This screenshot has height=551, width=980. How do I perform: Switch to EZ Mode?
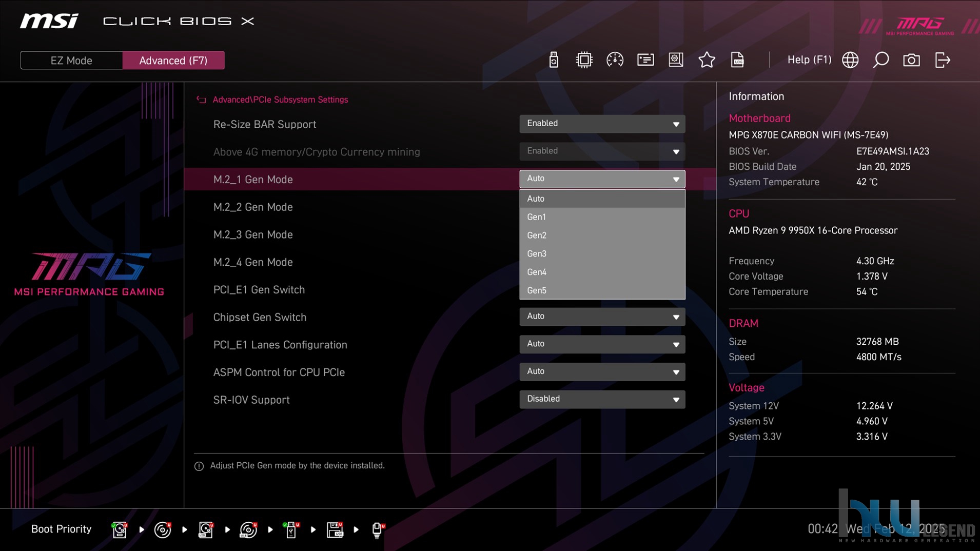[x=71, y=61]
